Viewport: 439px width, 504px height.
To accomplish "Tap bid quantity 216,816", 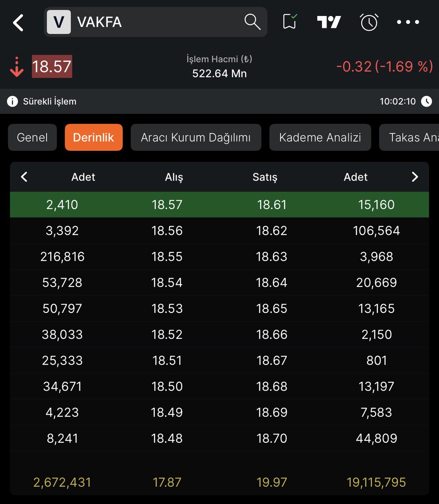I will (63, 257).
